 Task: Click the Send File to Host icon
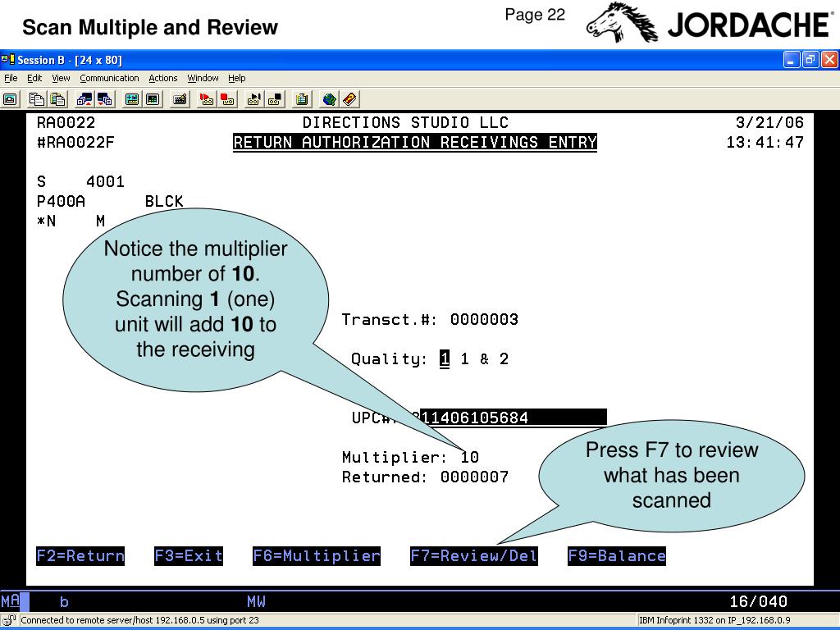(x=84, y=99)
